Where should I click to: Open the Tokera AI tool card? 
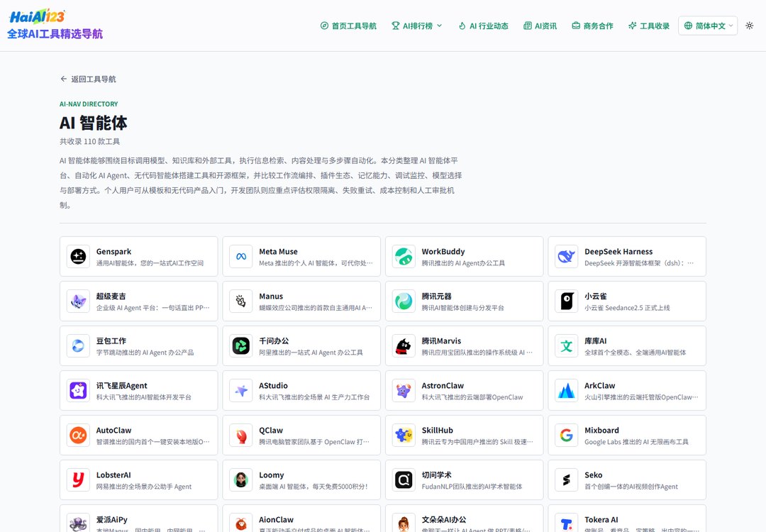tap(627, 519)
